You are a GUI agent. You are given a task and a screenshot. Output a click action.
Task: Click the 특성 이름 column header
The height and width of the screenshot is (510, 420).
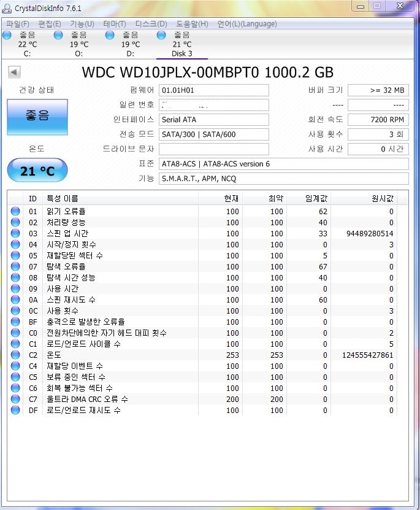(x=120, y=198)
